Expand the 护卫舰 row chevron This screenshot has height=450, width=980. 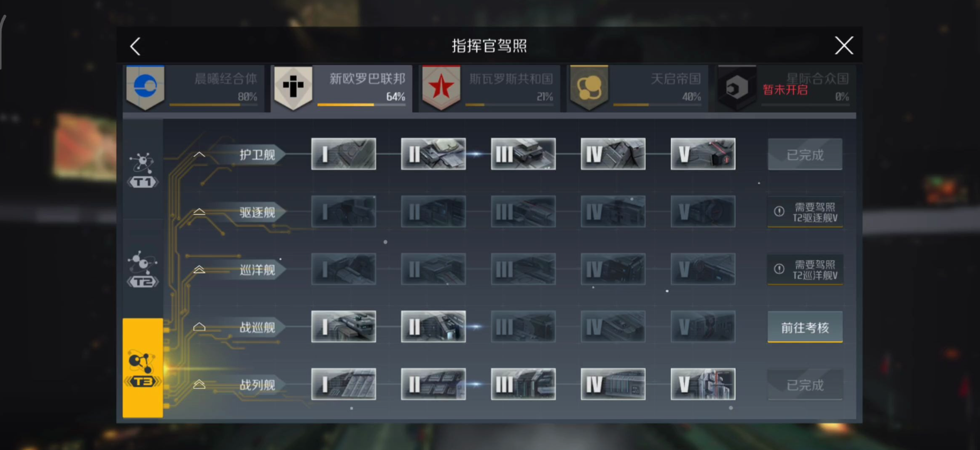click(x=199, y=155)
